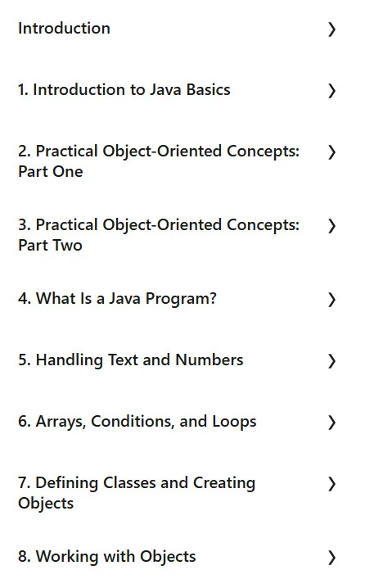The height and width of the screenshot is (588, 365).
Task: Expand chevron for Defining Classes and Creating Objects
Action: 331,484
